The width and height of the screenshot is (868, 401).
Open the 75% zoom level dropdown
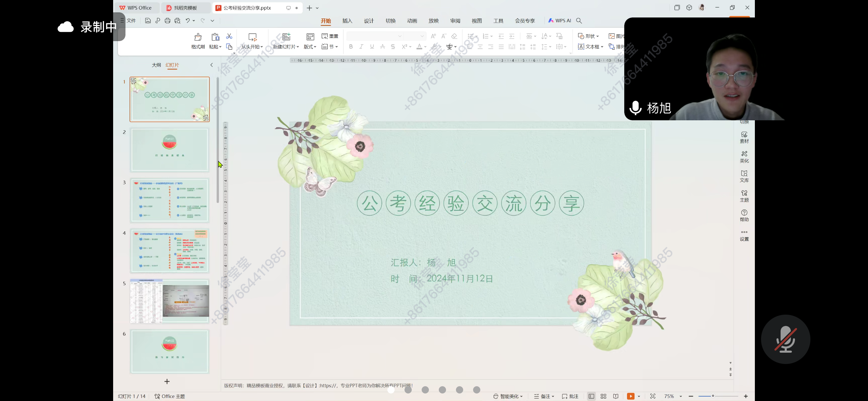(x=680, y=396)
